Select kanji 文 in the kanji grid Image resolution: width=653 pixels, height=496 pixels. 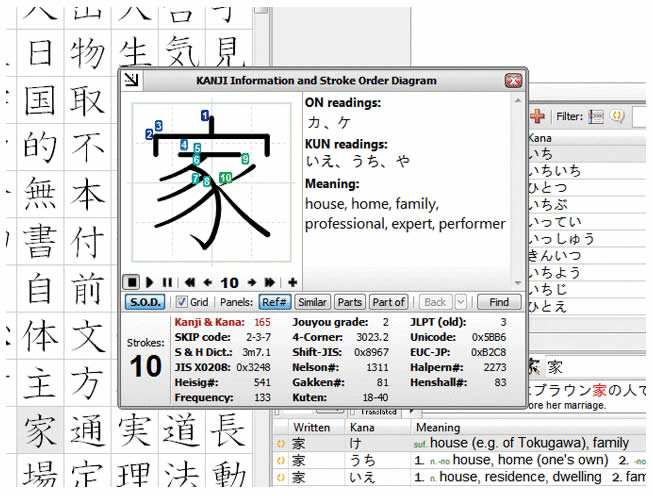[87, 336]
